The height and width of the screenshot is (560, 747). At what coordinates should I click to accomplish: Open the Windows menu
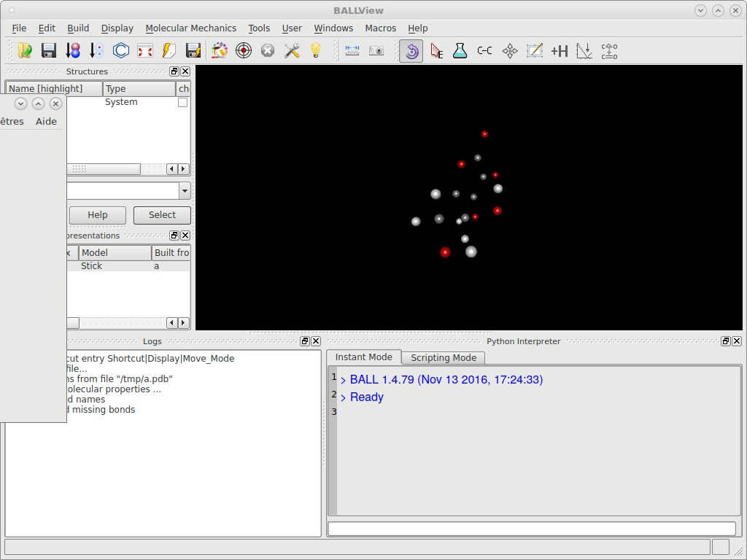pos(333,28)
